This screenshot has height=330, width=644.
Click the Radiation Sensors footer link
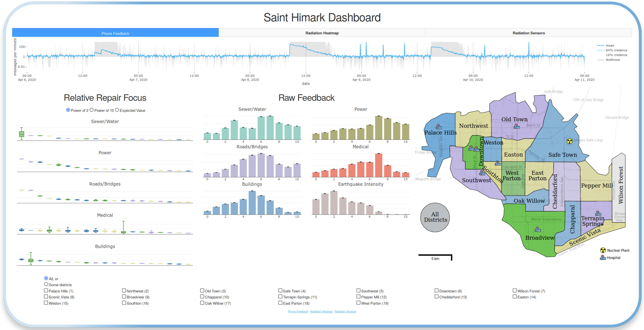(x=345, y=312)
